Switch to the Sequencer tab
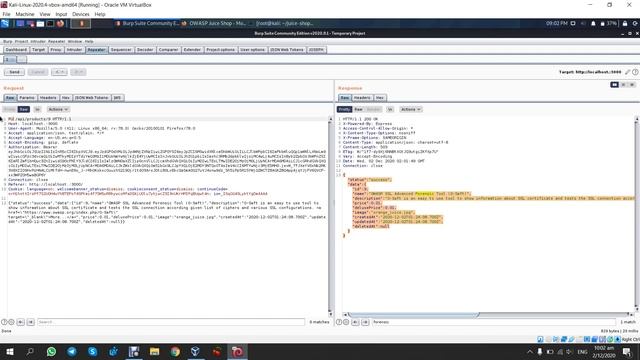Screen dimensions: 640x360 tap(121, 50)
